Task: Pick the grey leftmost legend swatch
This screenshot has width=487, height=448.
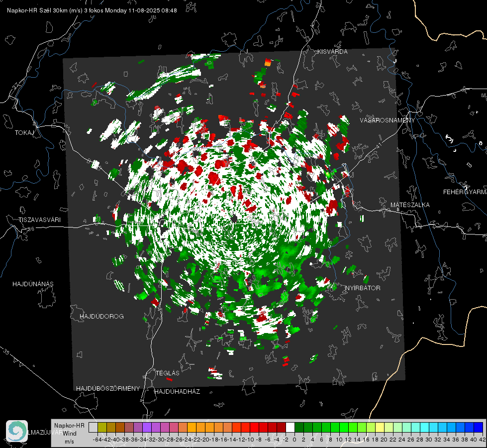Action: click(93, 427)
